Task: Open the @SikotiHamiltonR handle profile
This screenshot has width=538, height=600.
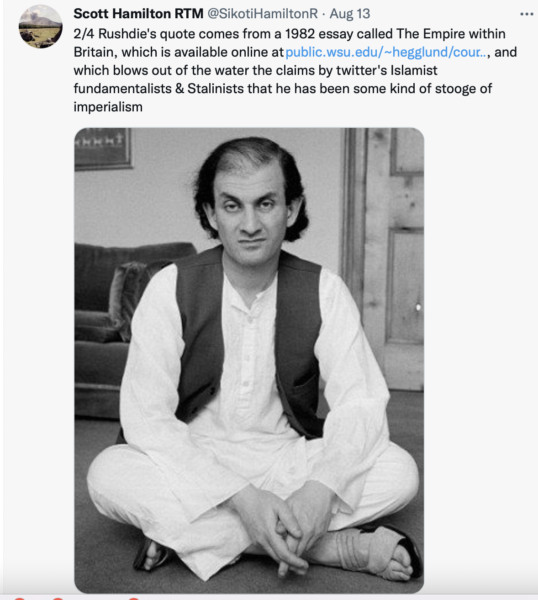Action: tap(262, 14)
